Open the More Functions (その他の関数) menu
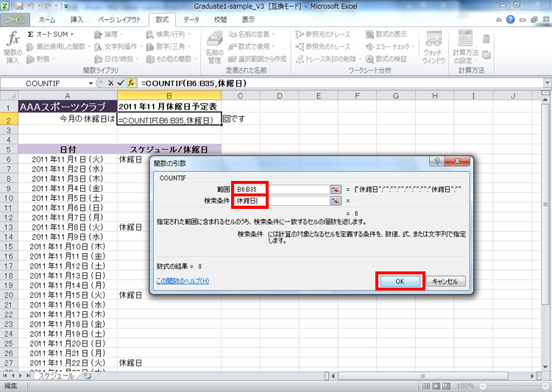 tap(171, 59)
